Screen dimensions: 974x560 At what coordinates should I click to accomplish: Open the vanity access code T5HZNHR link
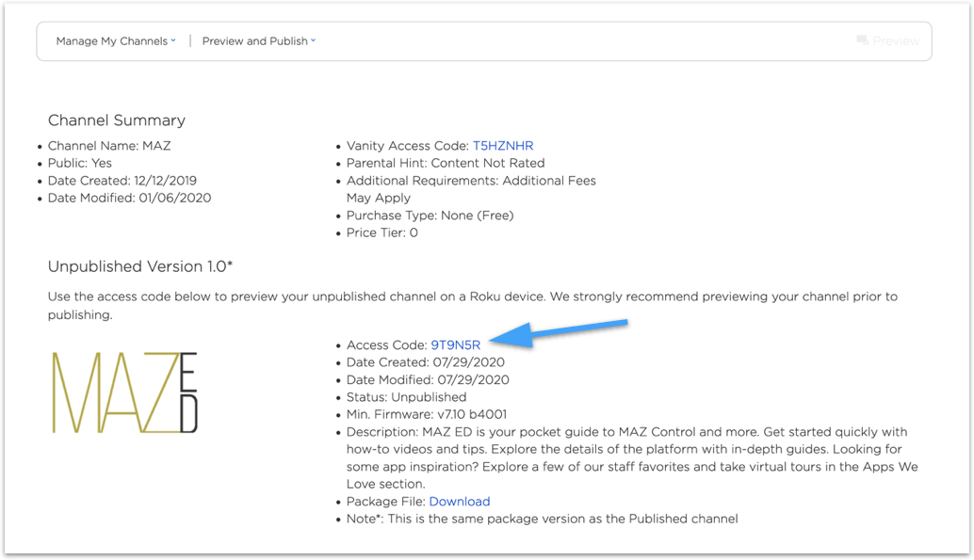[503, 146]
